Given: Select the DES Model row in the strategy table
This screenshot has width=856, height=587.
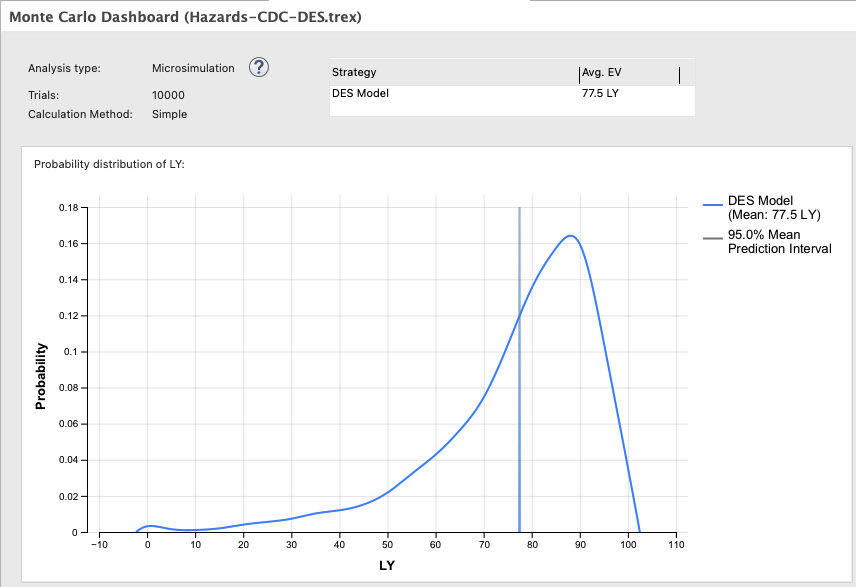Looking at the screenshot, I should tap(360, 94).
